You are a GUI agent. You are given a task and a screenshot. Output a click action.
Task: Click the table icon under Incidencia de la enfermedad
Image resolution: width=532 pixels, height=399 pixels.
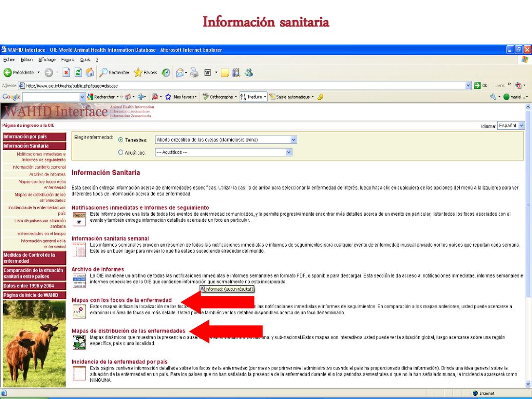click(x=79, y=373)
